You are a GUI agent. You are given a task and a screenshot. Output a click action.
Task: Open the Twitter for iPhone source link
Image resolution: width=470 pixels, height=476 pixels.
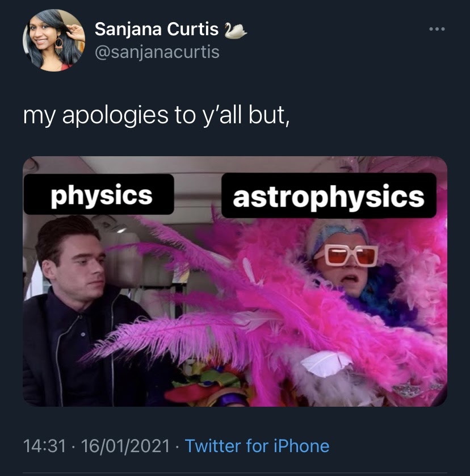tap(257, 446)
